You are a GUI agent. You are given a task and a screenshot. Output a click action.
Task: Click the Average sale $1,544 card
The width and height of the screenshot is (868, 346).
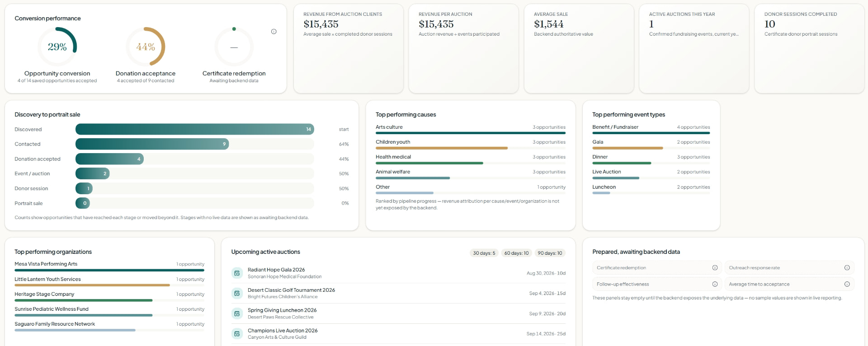[x=579, y=49]
